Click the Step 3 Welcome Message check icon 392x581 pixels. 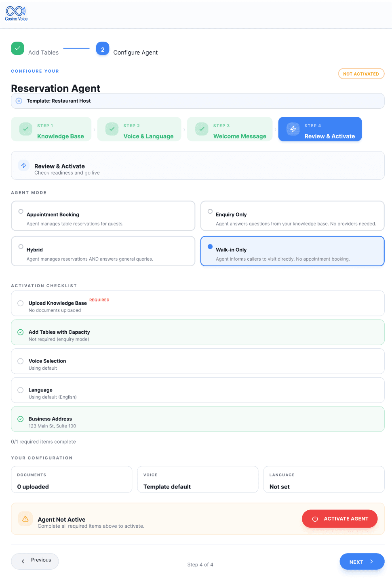(x=202, y=129)
